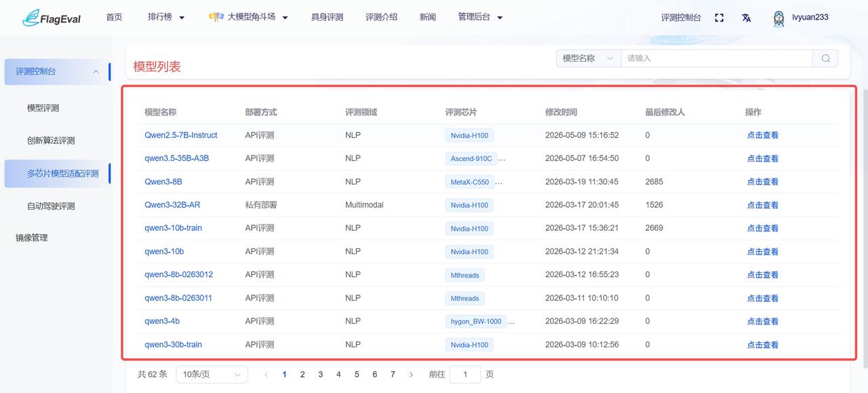Go to previous page arrow
The width and height of the screenshot is (868, 393).
267,375
